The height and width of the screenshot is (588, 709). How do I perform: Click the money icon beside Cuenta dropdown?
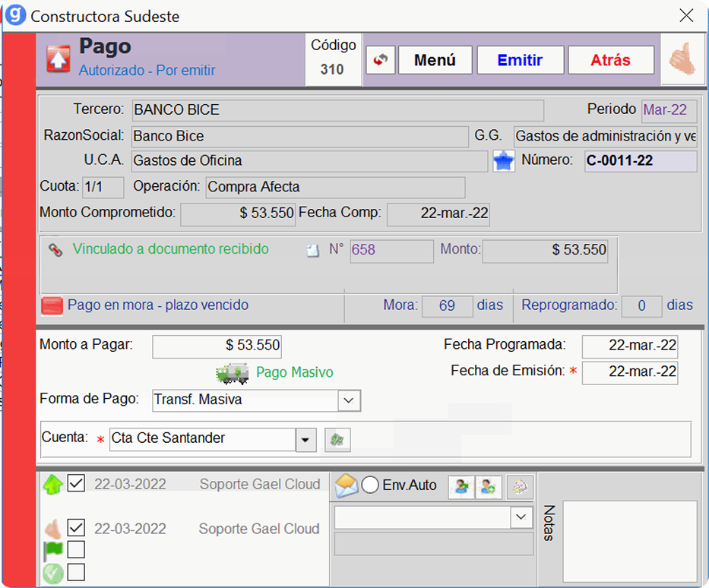(x=337, y=439)
